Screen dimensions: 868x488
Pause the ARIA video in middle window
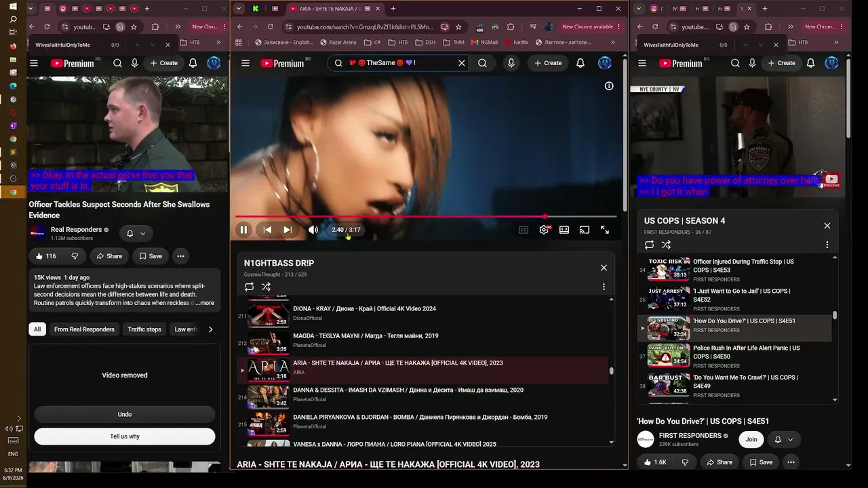click(243, 230)
